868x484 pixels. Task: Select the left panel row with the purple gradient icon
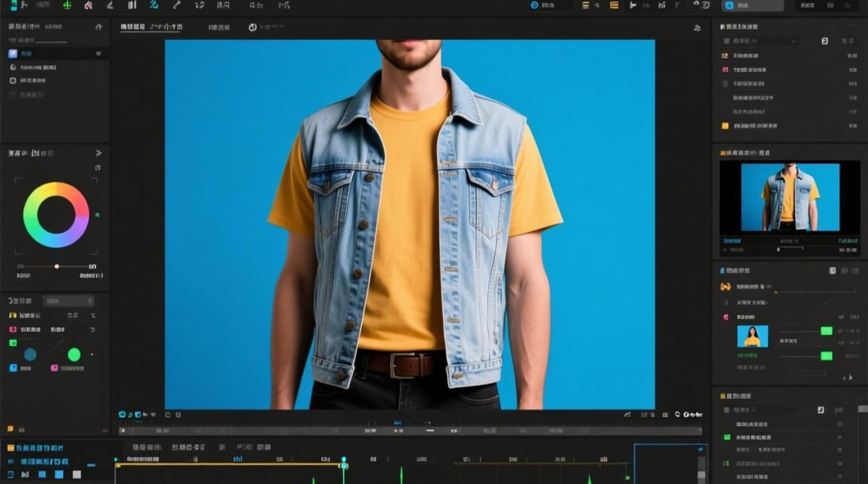(x=55, y=54)
